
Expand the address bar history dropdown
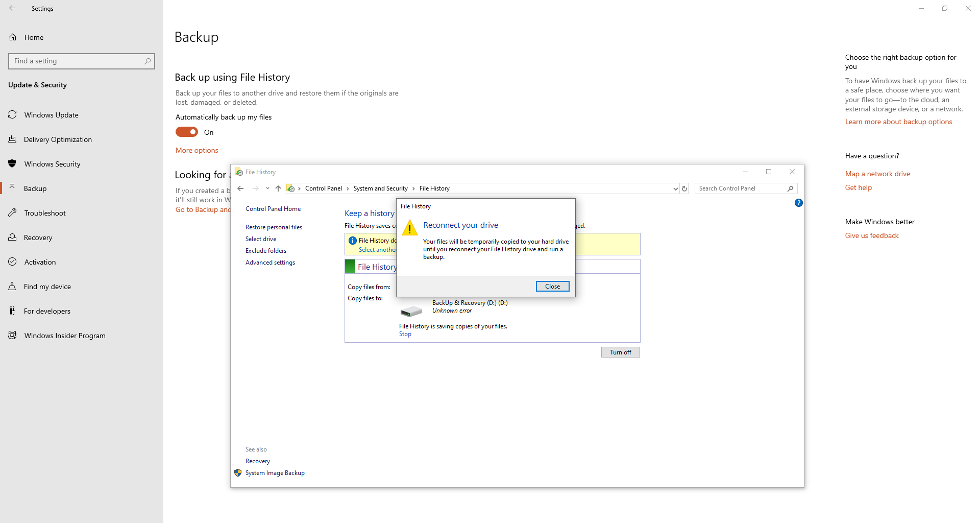[x=675, y=188]
